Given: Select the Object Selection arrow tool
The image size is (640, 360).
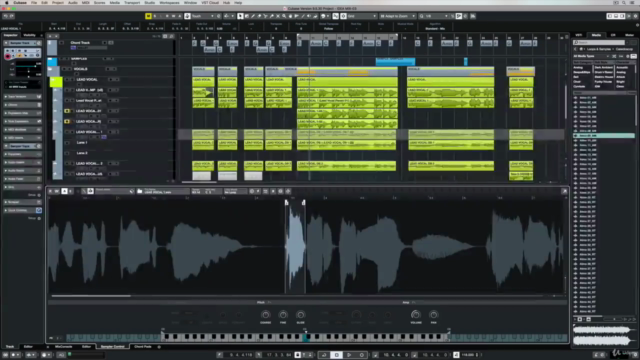Looking at the screenshot, I should pos(240,16).
